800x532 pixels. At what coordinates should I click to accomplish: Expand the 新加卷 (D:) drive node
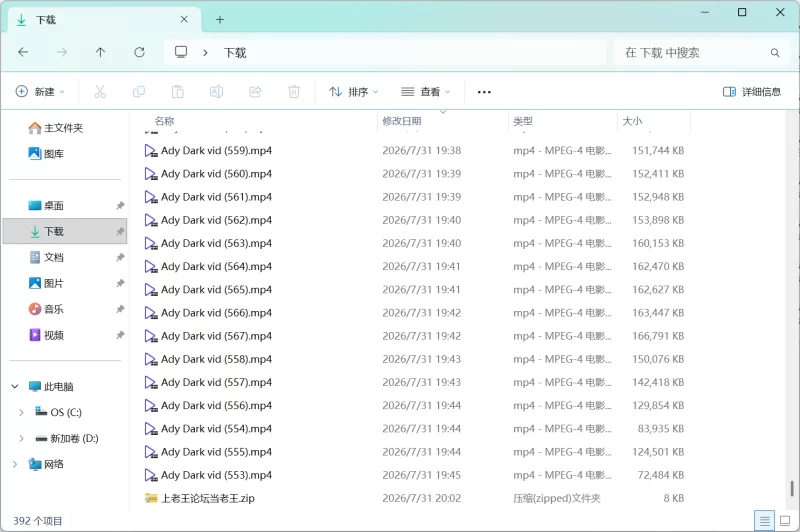tap(21, 438)
